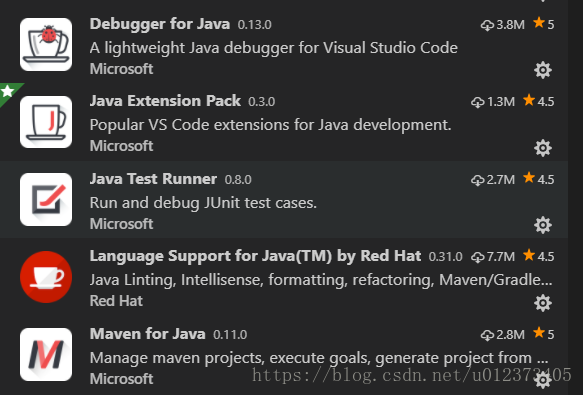Image resolution: width=583 pixels, height=395 pixels.
Task: Click the Java Extension Pack cup logo
Action: (x=46, y=122)
